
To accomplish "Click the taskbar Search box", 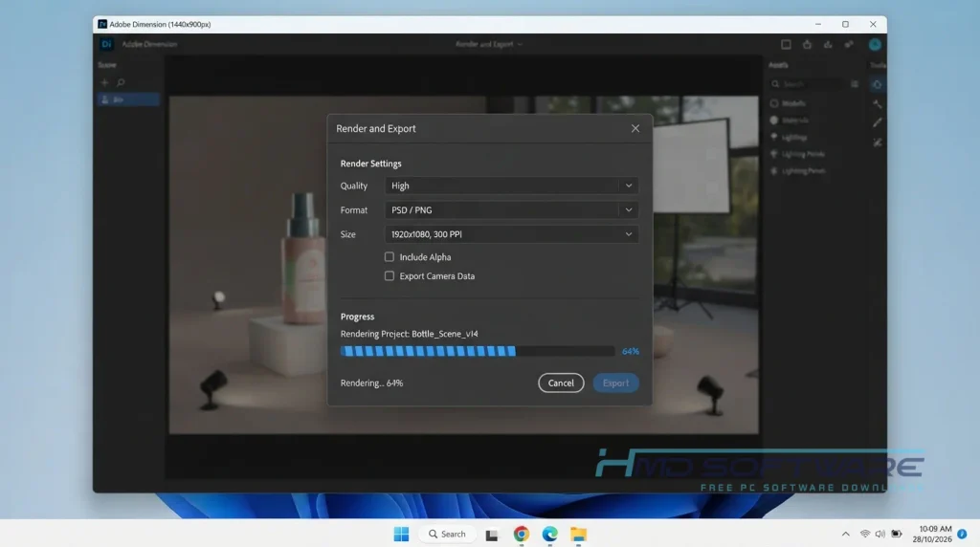I will (448, 534).
